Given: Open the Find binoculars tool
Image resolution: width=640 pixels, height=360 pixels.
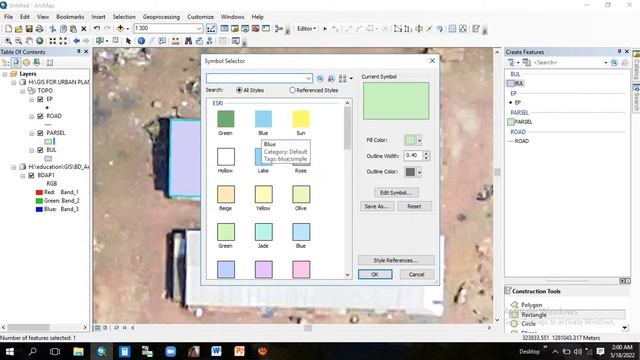Looking at the screenshot, I should tap(188, 41).
